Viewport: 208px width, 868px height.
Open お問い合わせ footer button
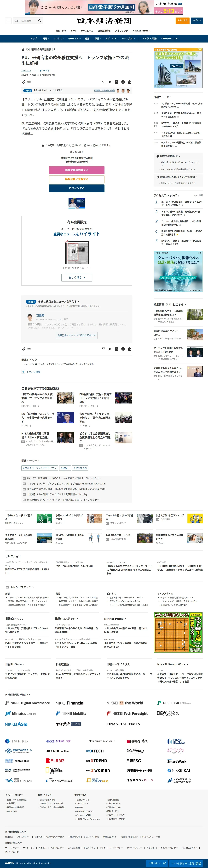pyautogui.click(x=157, y=863)
